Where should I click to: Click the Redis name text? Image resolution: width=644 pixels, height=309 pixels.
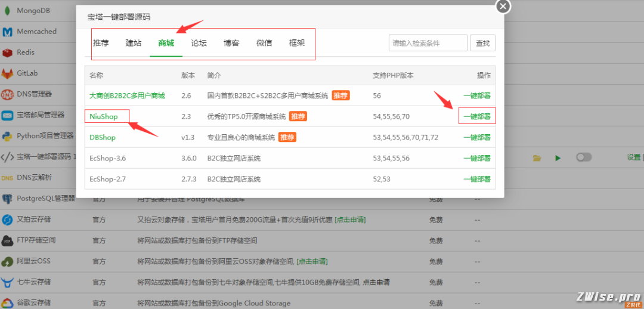point(26,52)
